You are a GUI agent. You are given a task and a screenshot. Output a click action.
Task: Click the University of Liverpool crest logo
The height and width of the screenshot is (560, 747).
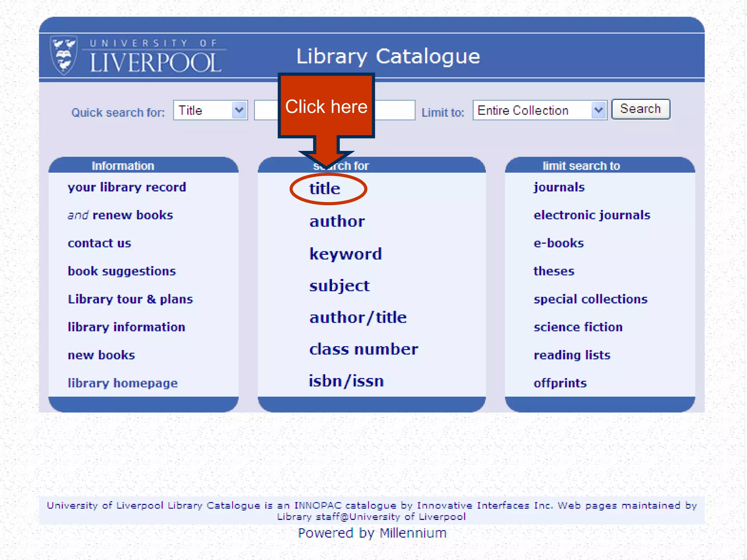[x=64, y=55]
